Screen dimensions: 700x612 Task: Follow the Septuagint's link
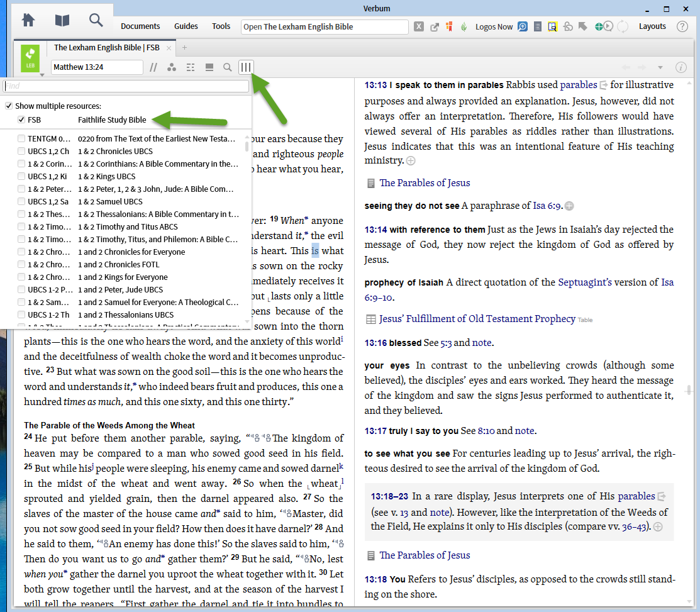coord(585,282)
